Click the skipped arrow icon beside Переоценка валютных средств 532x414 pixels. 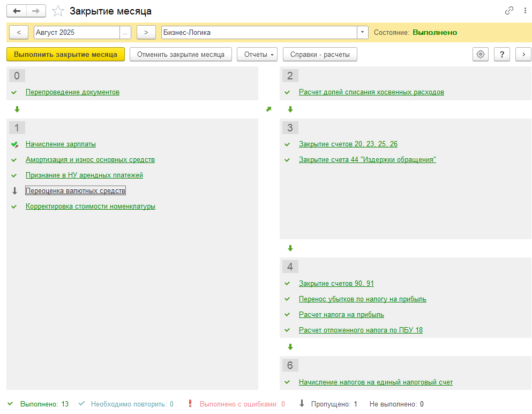(14, 191)
